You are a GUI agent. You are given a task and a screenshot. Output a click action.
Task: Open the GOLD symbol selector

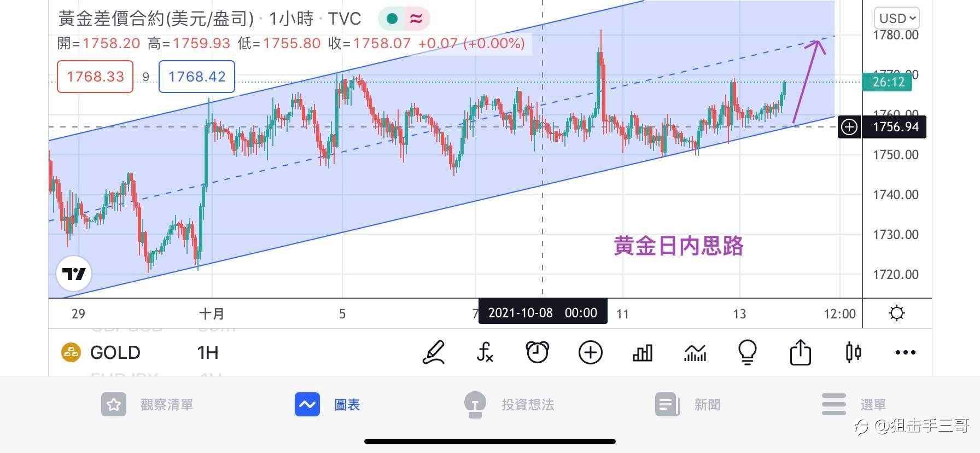[101, 352]
